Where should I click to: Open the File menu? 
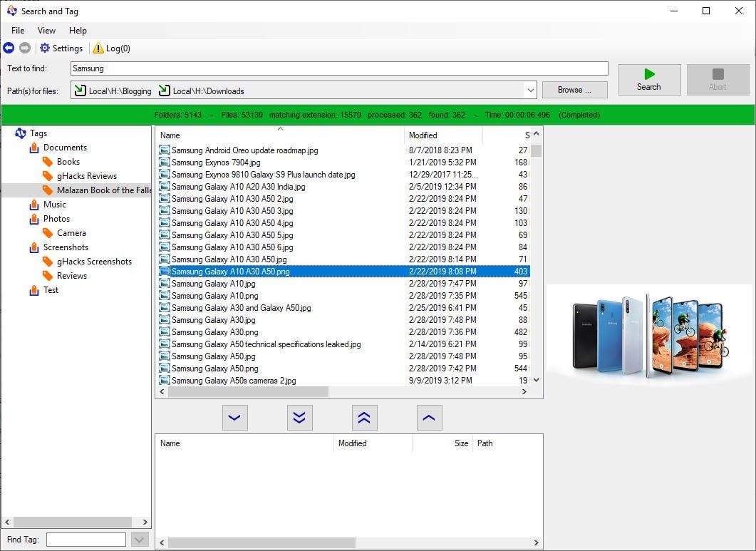coord(18,31)
